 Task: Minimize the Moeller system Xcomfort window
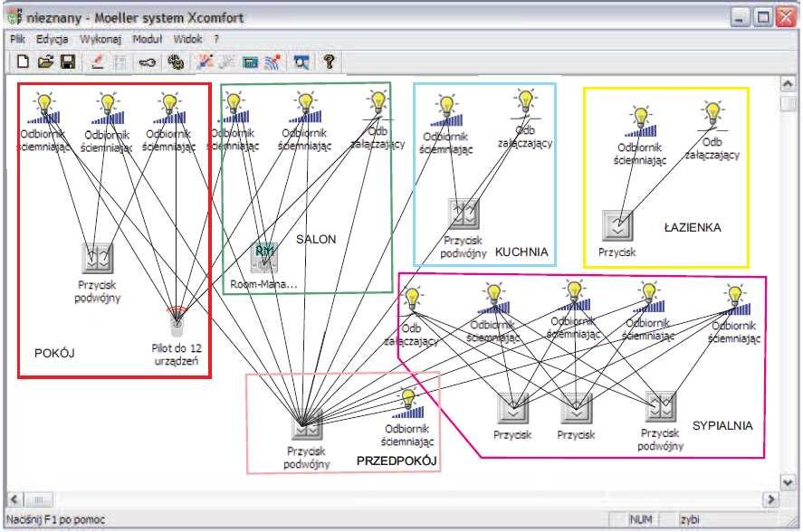click(x=740, y=18)
